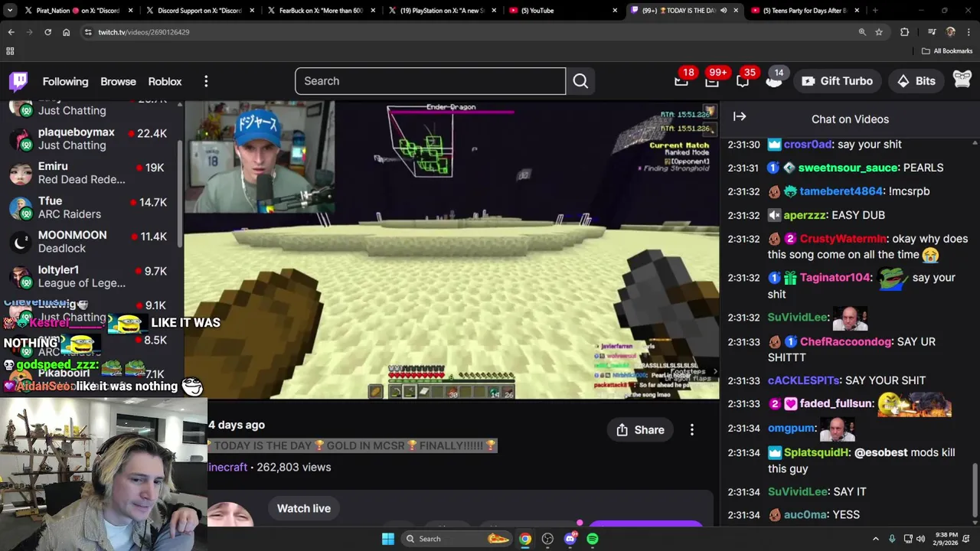
Task: Focus the Twitch search field
Action: [x=430, y=81]
